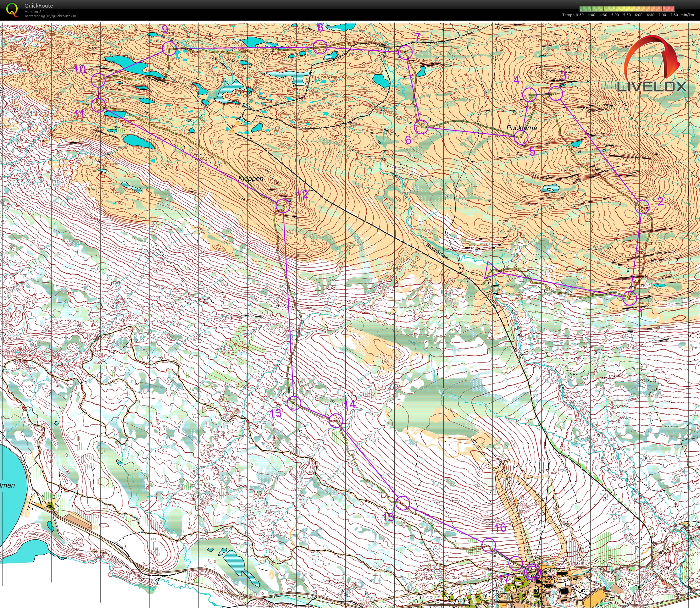Click the QuickRoute Q logo icon
Screen dimensions: 700x608
(12, 9)
